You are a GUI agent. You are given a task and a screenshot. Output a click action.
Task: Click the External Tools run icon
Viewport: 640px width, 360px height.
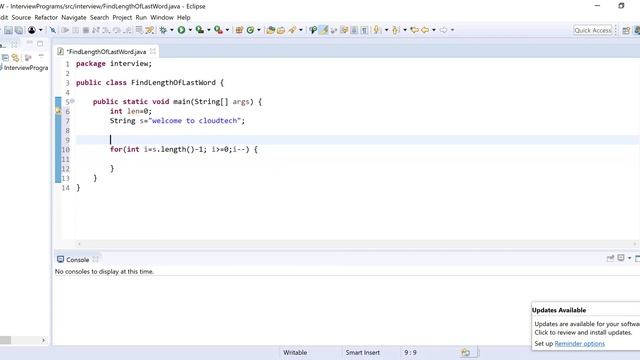pos(218,30)
